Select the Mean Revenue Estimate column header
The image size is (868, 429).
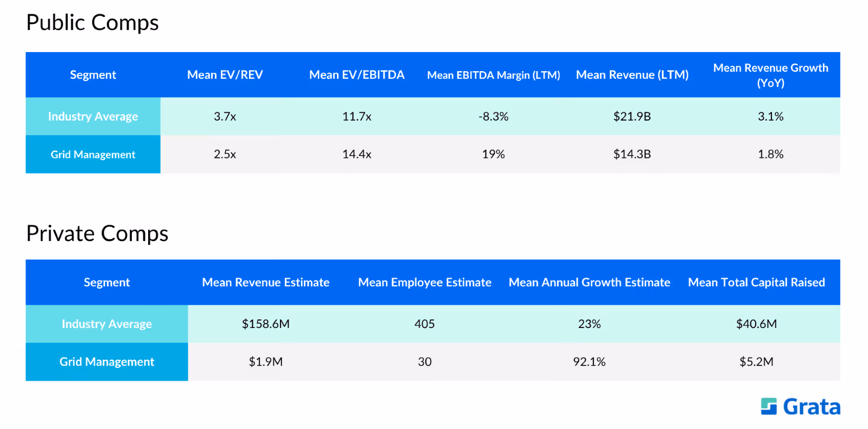266,282
